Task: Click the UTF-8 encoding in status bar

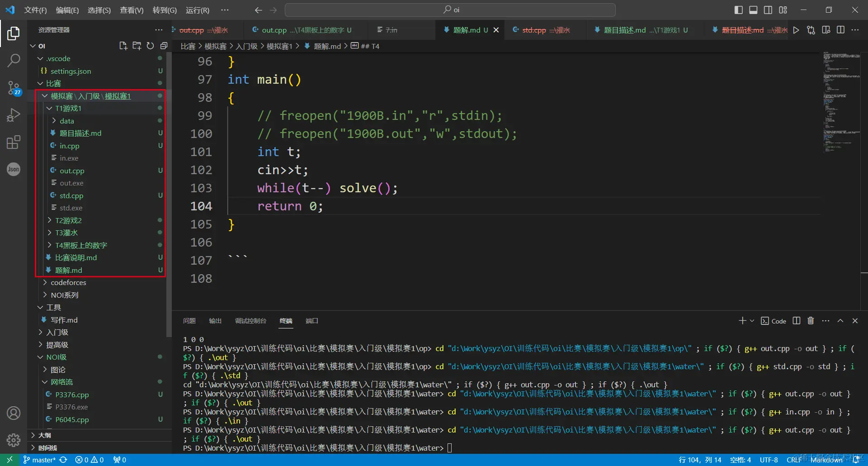Action: pyautogui.click(x=769, y=460)
